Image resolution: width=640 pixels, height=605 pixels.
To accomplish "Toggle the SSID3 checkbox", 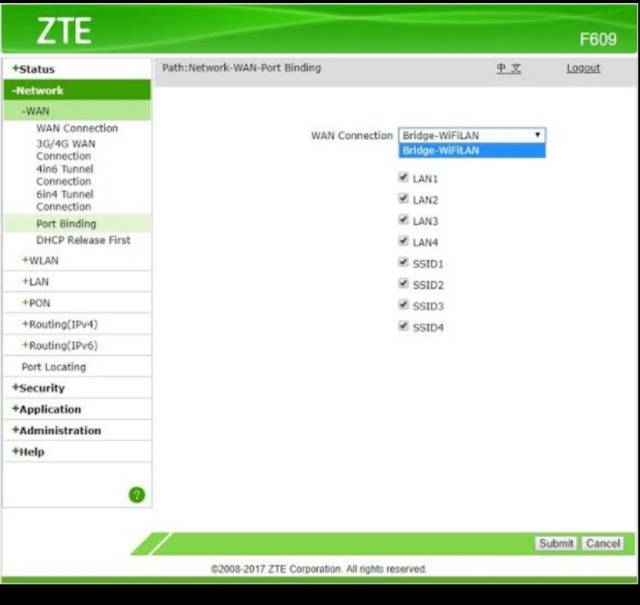I will point(403,305).
